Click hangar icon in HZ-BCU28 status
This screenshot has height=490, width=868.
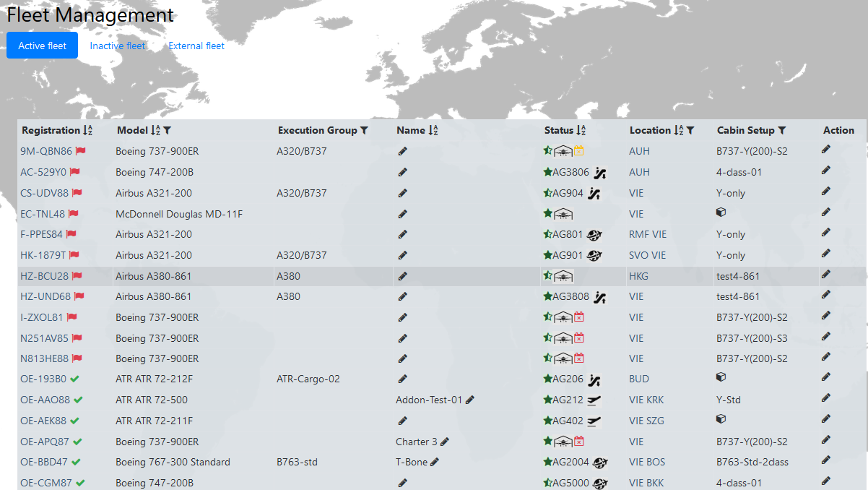pos(563,276)
